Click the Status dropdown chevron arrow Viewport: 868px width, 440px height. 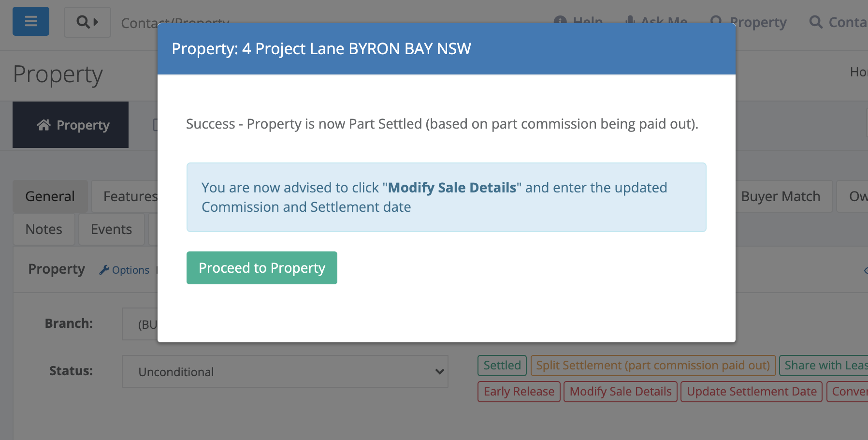point(439,371)
